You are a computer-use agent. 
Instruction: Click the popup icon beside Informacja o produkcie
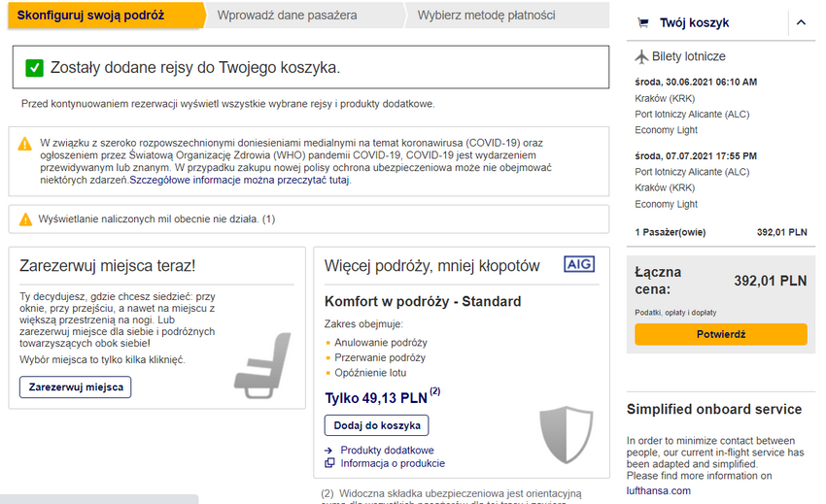point(329,463)
